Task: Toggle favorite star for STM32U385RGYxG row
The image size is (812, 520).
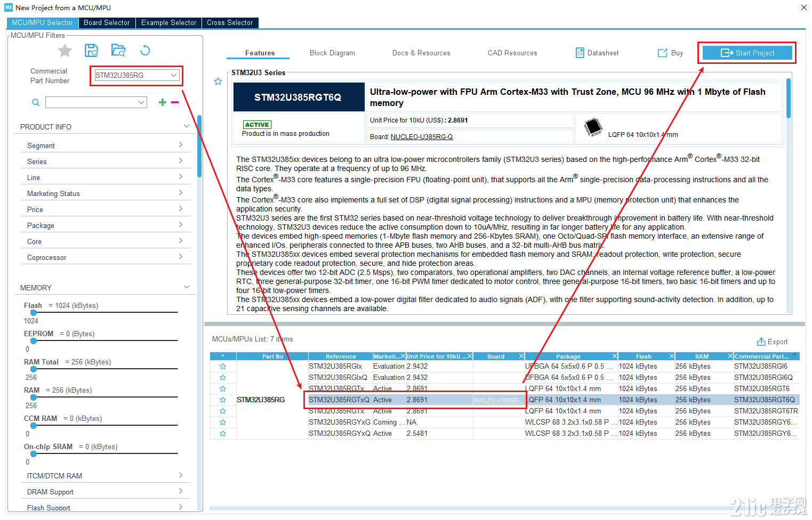Action: click(223, 423)
